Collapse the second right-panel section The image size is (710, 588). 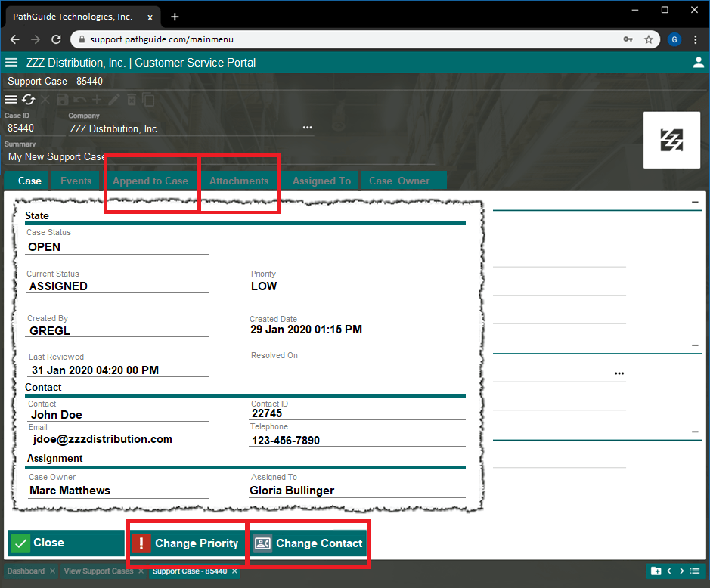pyautogui.click(x=695, y=345)
